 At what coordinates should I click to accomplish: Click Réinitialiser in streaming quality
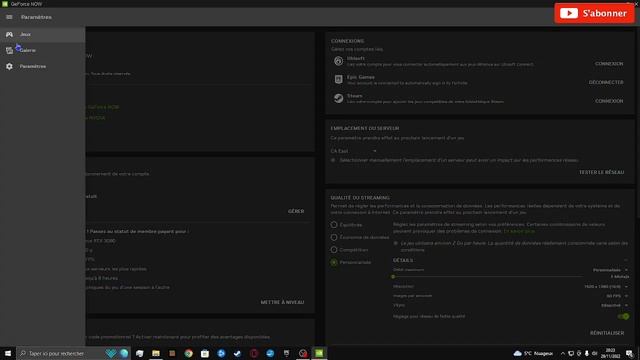(x=607, y=333)
